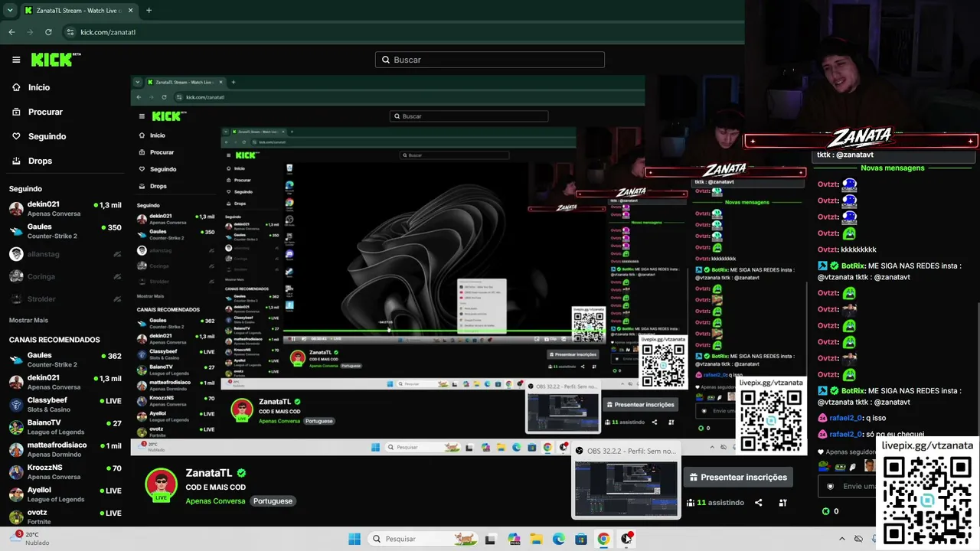980x551 pixels.
Task: Open Seguindo with the heart icon
Action: (x=47, y=136)
